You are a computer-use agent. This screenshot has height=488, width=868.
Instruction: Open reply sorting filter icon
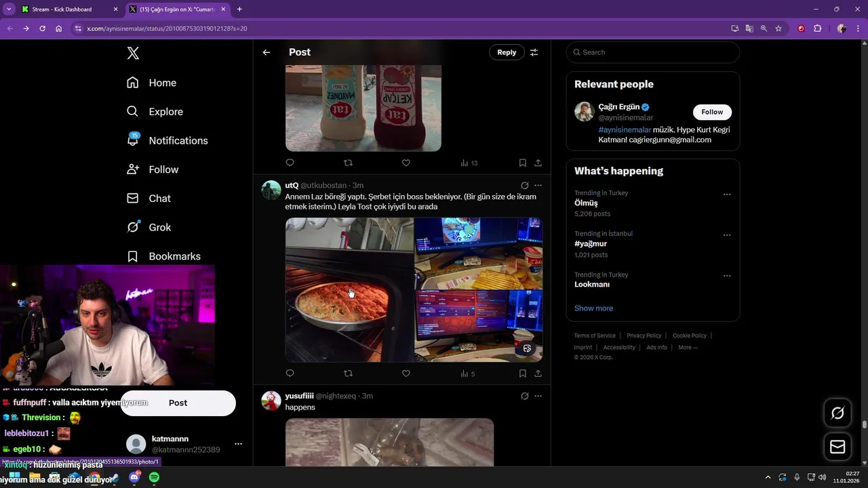(534, 52)
